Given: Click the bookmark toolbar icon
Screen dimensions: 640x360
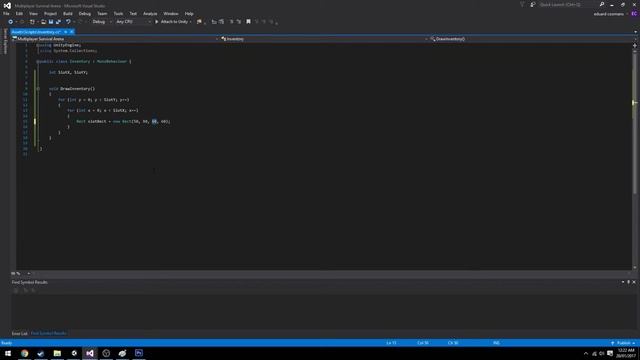Looking at the screenshot, I should tap(248, 22).
